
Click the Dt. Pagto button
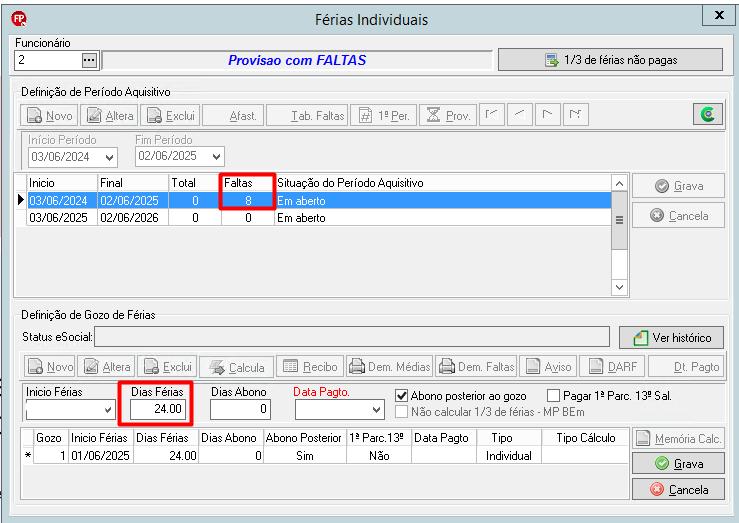pos(686,367)
